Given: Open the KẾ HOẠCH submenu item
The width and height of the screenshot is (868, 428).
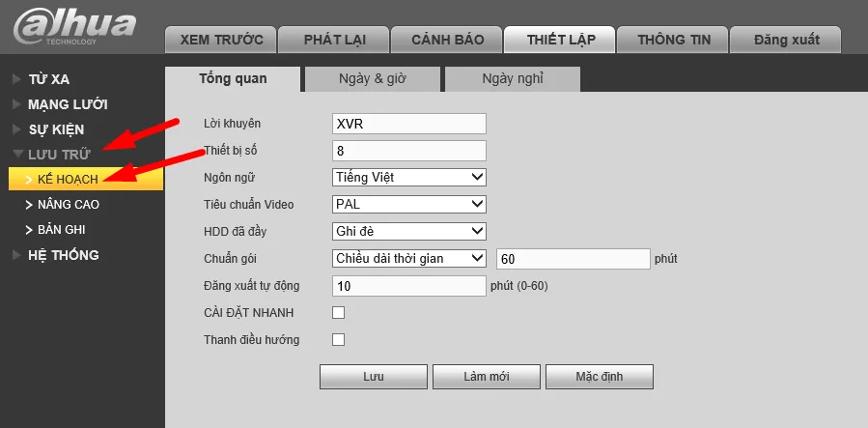Looking at the screenshot, I should 86,180.
